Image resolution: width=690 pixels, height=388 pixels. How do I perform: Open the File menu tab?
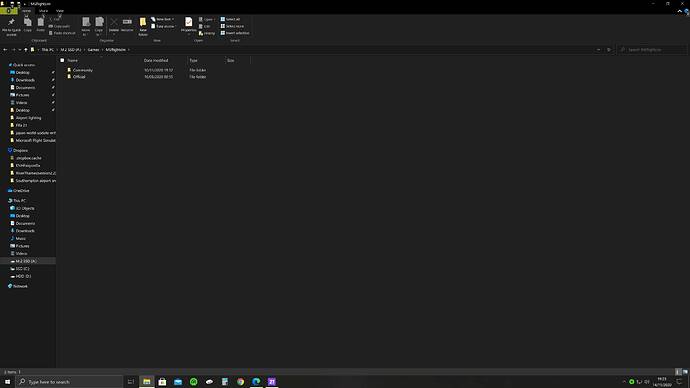9,11
